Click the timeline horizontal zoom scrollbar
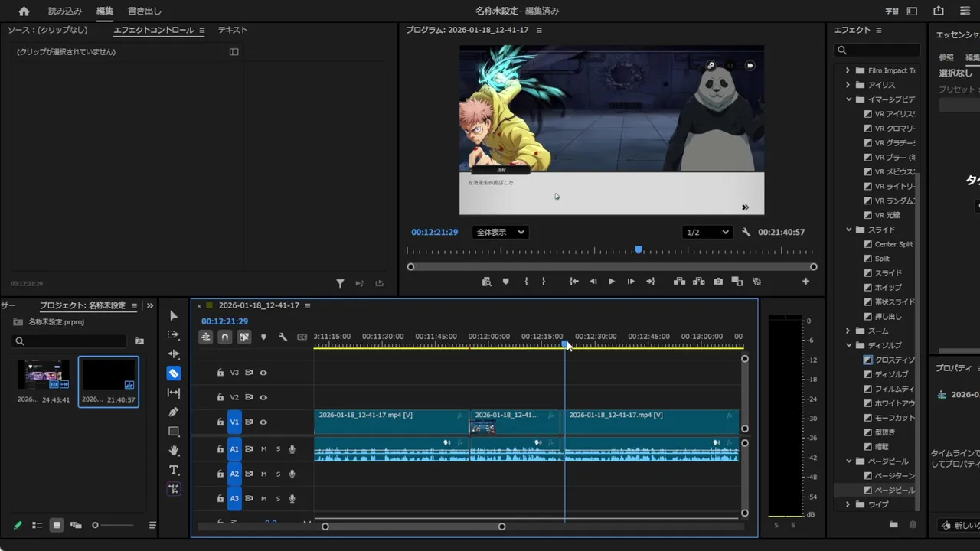Screen dimensions: 980x551 point(413,527)
